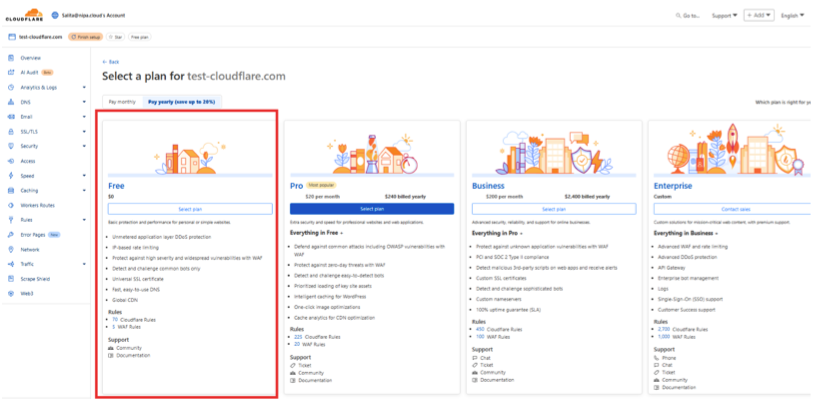Screen dimensions: 819x399
Task: Open the Go to search field
Action: (x=688, y=16)
